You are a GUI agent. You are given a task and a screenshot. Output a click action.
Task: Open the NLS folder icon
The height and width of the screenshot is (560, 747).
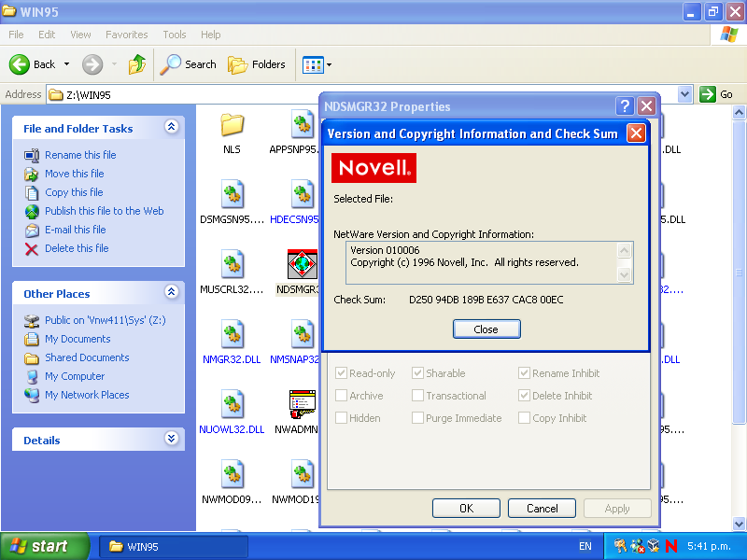point(232,125)
